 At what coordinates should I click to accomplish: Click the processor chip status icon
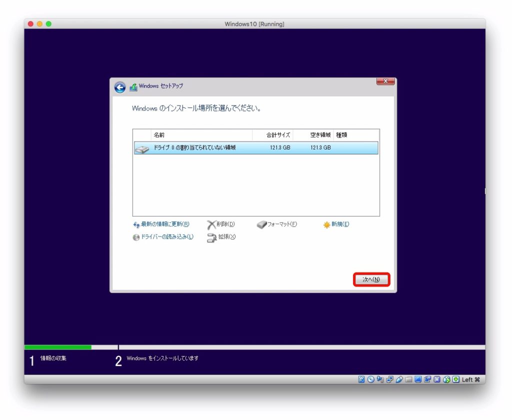click(x=437, y=379)
